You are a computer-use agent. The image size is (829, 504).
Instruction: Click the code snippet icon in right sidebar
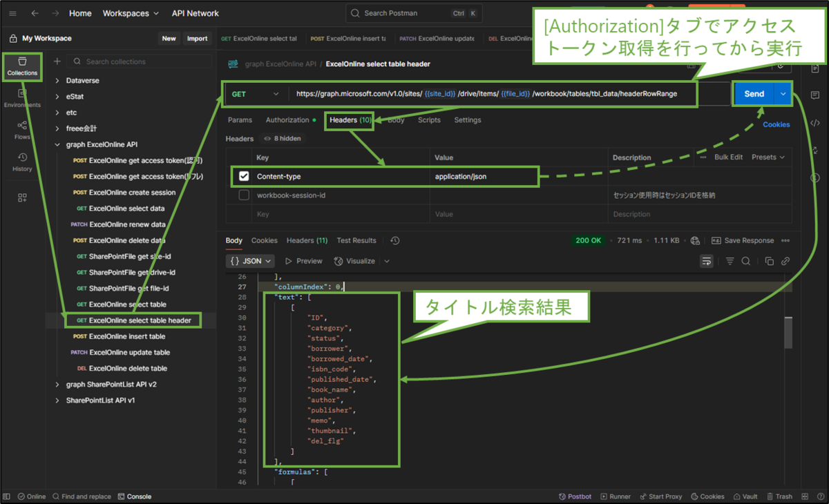coord(815,123)
